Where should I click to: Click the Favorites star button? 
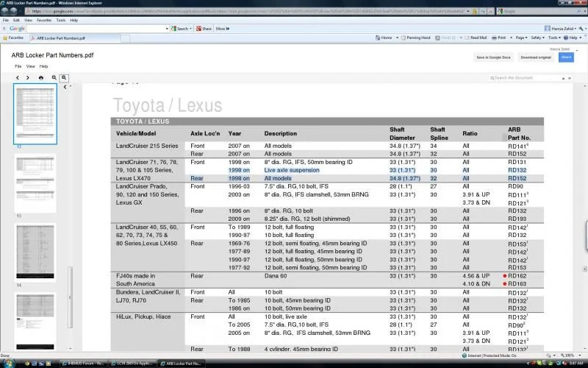tap(12, 38)
